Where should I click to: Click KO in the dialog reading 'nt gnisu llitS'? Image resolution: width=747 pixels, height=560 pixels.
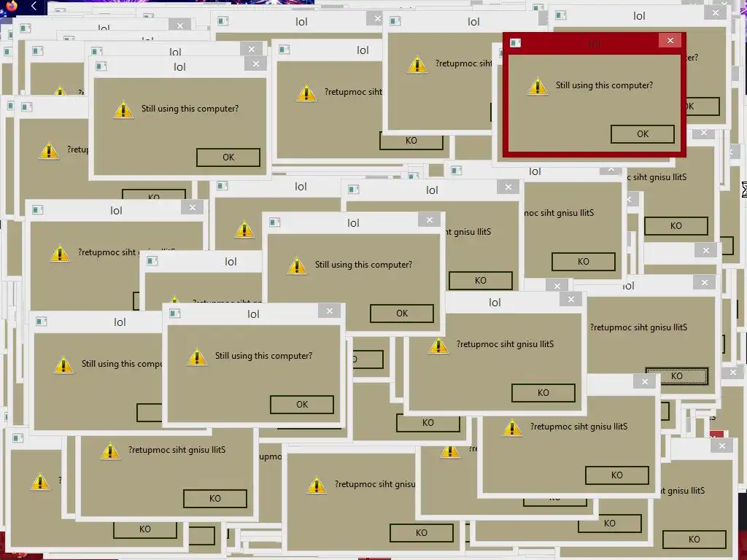point(480,281)
